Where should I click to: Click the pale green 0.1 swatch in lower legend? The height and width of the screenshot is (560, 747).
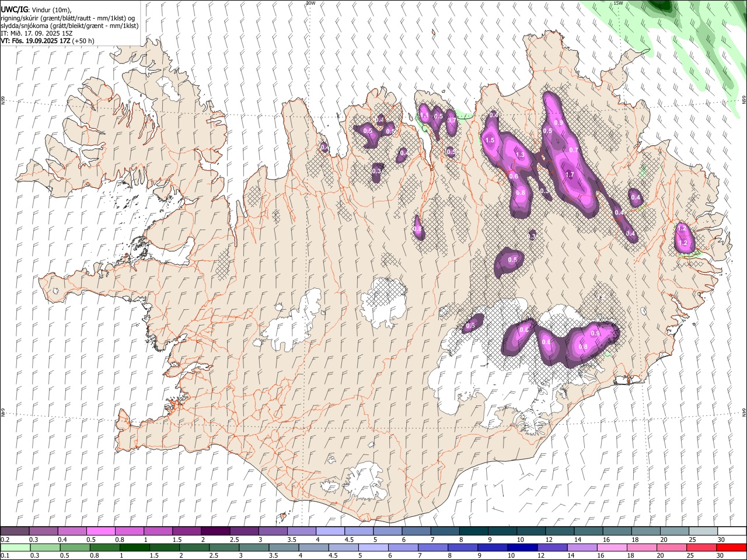pos(15,547)
